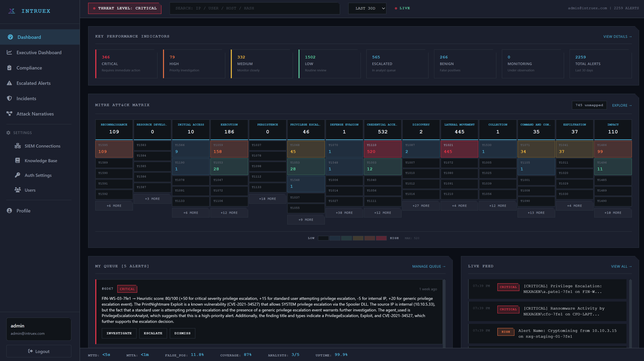Screen dimensions: 644x361
Task: Open Incidents via the shield icon
Action: tap(9, 98)
